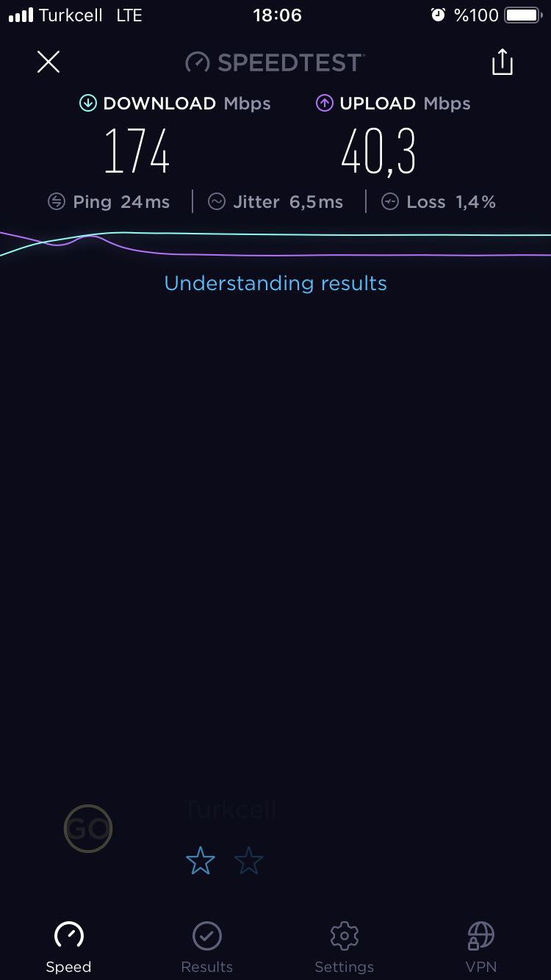This screenshot has height=980, width=551.
Task: Open the Understanding results link
Action: 275,283
